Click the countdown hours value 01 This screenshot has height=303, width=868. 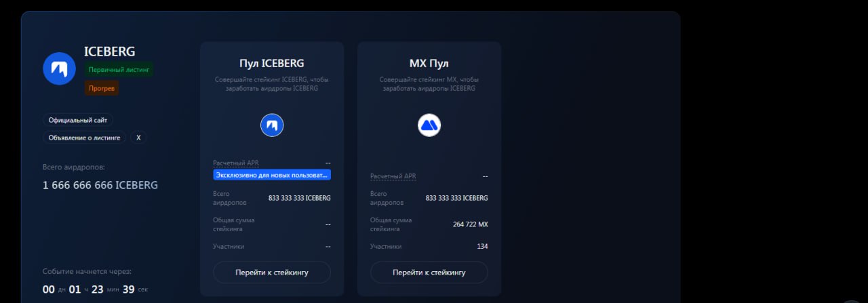75,289
